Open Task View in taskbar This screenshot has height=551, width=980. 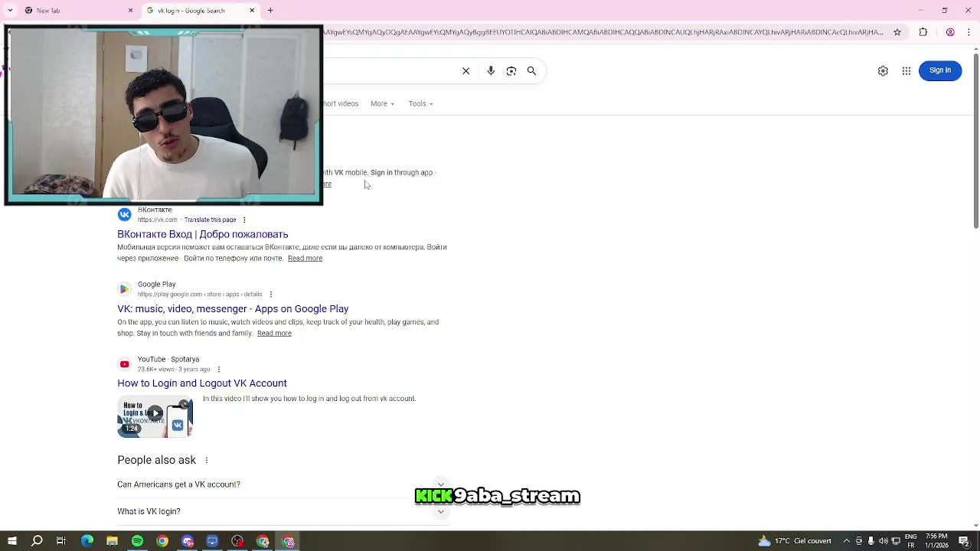(61, 541)
